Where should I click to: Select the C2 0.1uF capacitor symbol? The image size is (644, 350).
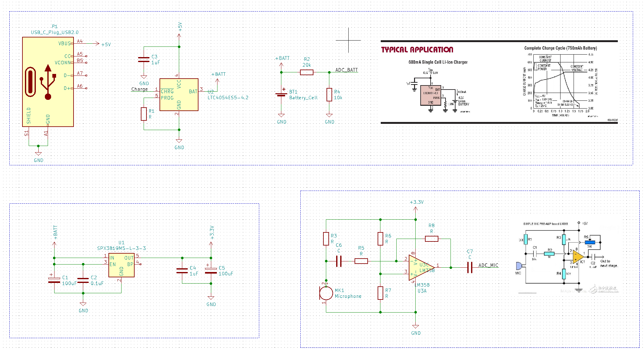[83, 280]
